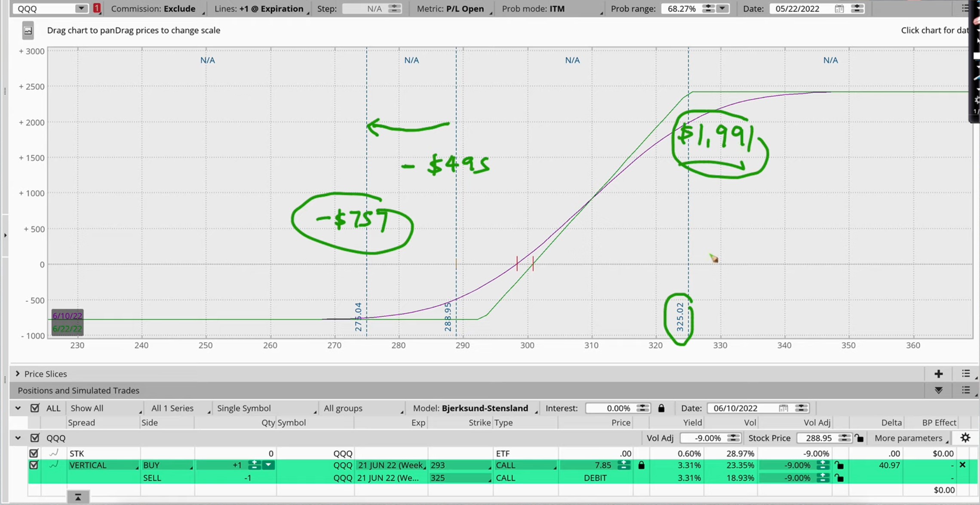Open calendar for top date 05/22/2022

839,9
